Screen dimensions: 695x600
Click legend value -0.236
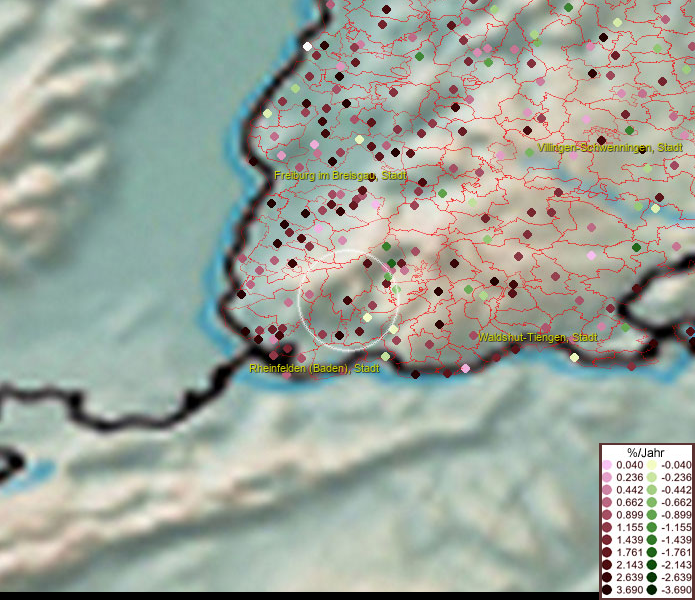[676, 477]
